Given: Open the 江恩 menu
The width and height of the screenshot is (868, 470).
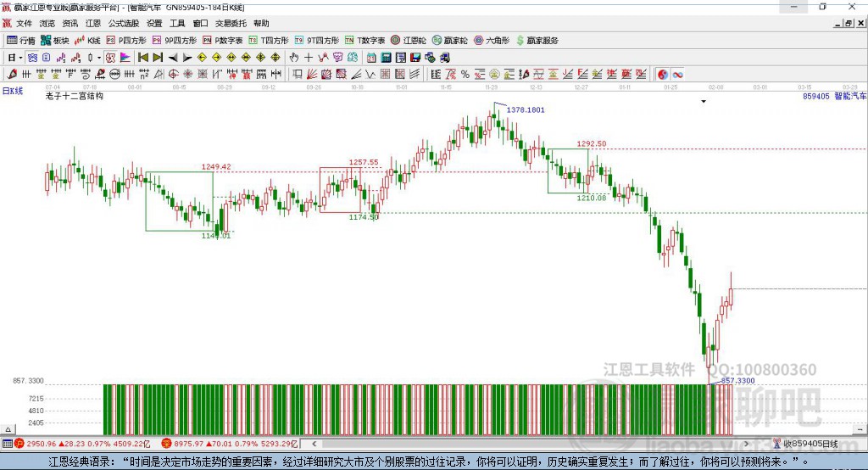Looking at the screenshot, I should point(93,23).
